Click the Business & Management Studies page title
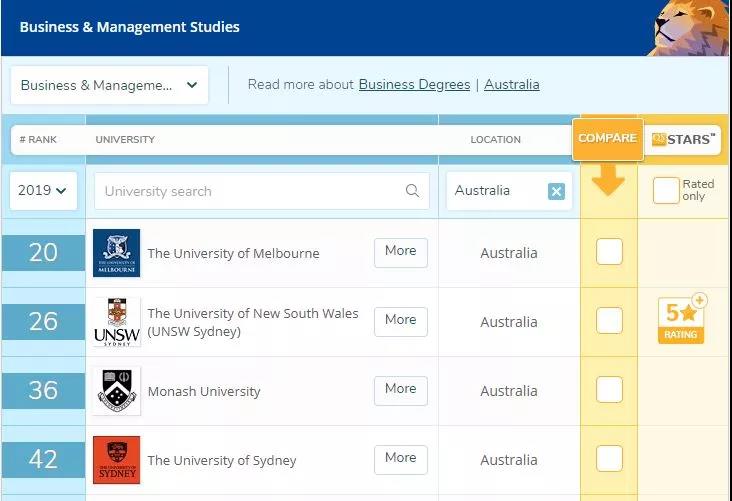Image resolution: width=732 pixels, height=501 pixels. point(129,27)
